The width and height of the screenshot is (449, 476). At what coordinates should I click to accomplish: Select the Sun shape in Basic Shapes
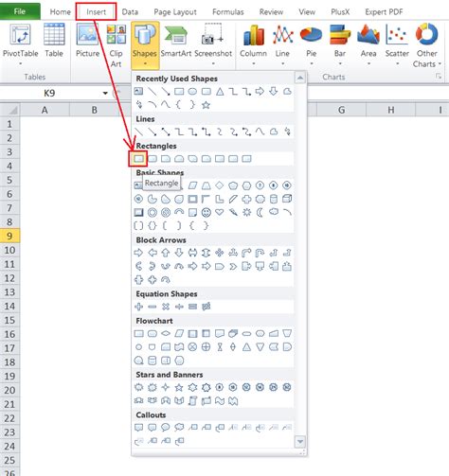point(246,212)
